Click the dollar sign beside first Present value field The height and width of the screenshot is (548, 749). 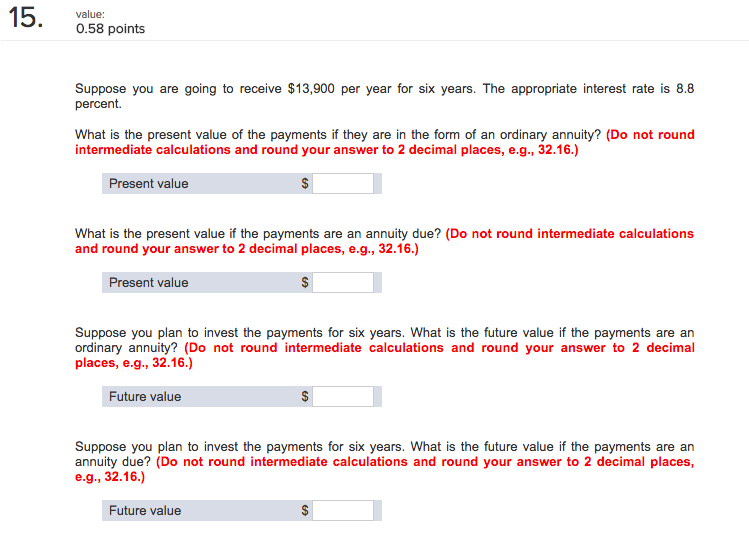tap(305, 183)
